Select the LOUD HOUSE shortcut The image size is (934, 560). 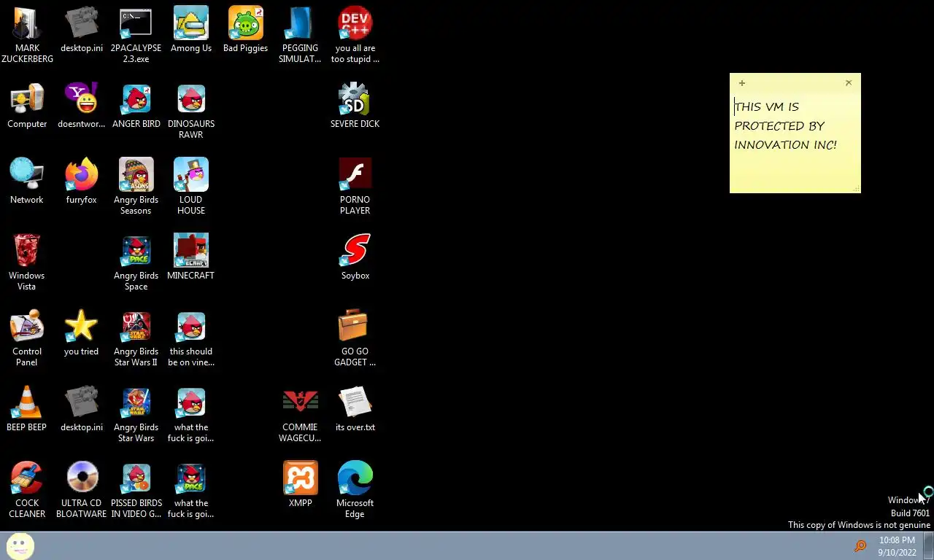[x=191, y=186]
